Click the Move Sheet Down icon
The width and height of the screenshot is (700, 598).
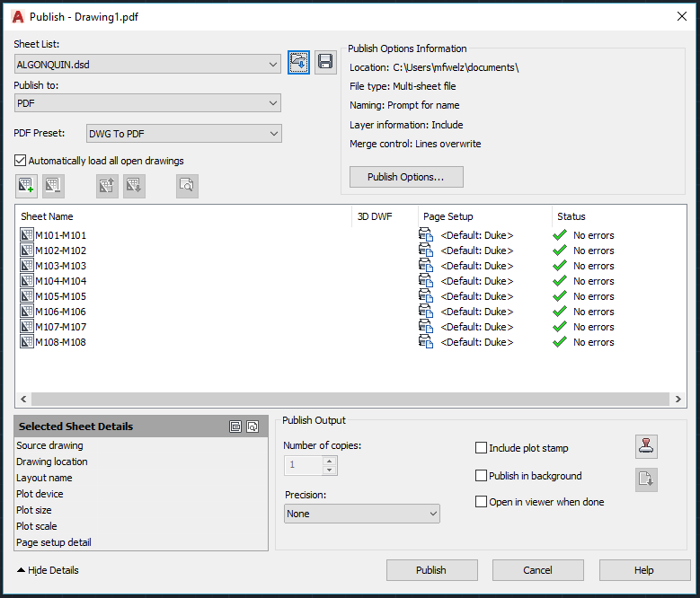click(134, 186)
